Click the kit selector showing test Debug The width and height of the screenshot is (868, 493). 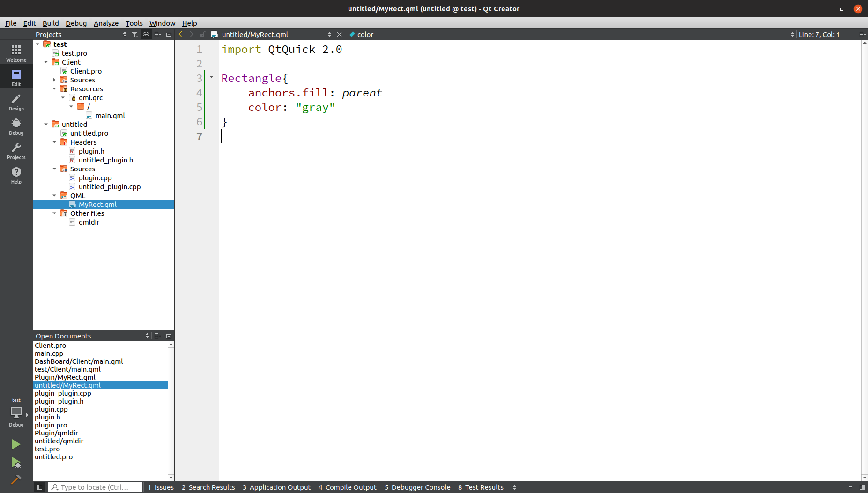(16, 412)
